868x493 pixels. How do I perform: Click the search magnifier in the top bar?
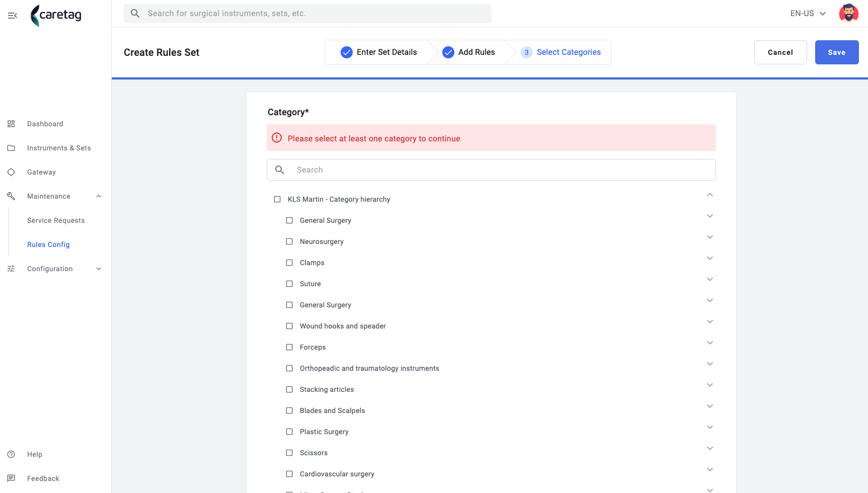coord(135,14)
